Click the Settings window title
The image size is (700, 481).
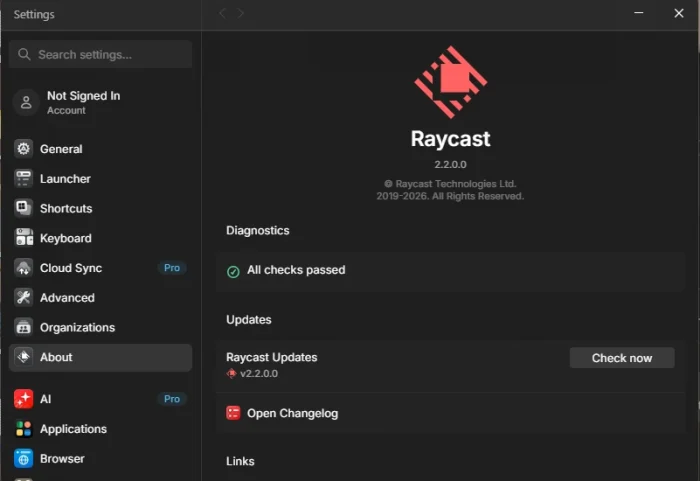[34, 14]
